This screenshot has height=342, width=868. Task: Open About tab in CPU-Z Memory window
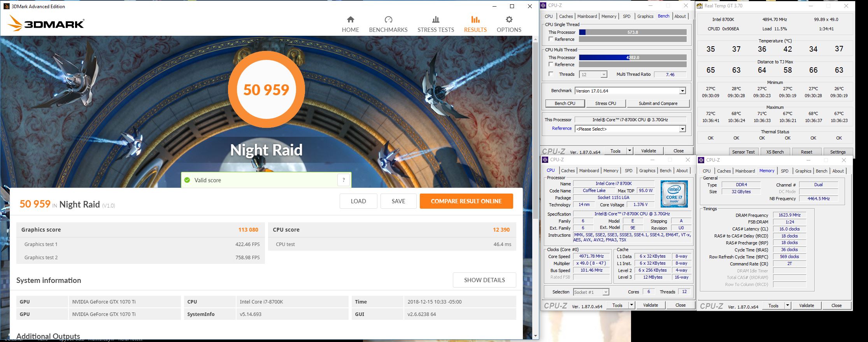[x=838, y=171]
